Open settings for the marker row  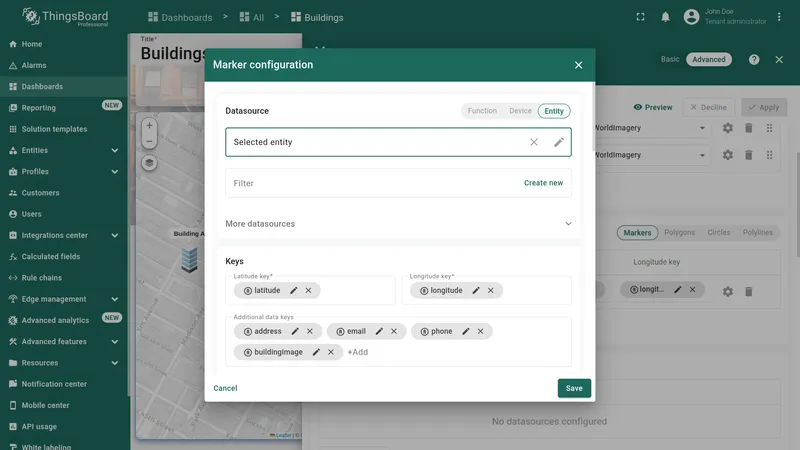tap(728, 291)
